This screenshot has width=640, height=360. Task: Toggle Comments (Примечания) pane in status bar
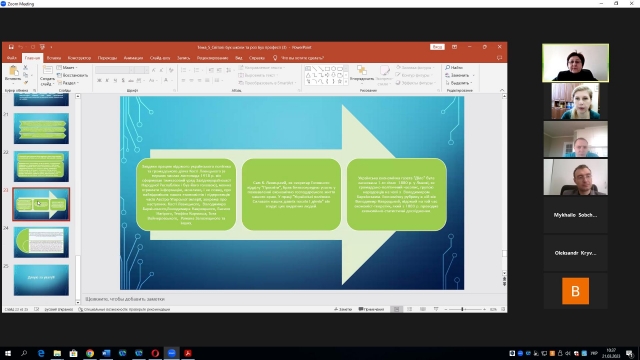pyautogui.click(x=371, y=309)
